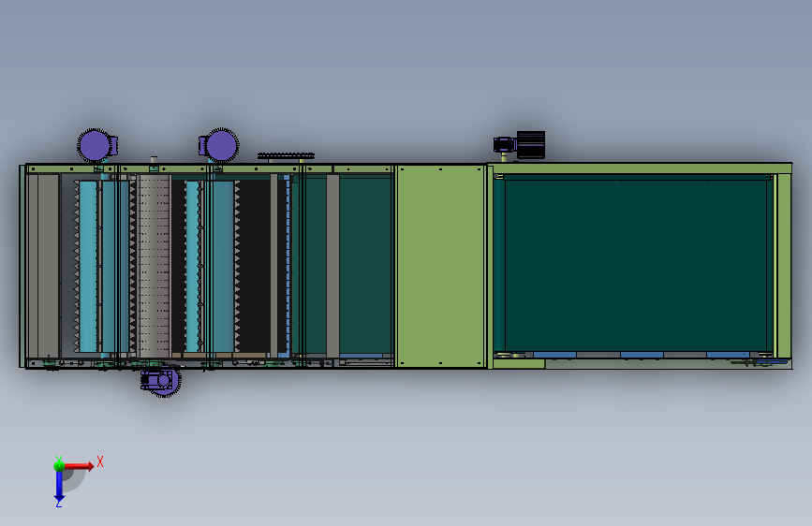Pick the second purple motor above the frame

pyautogui.click(x=219, y=145)
